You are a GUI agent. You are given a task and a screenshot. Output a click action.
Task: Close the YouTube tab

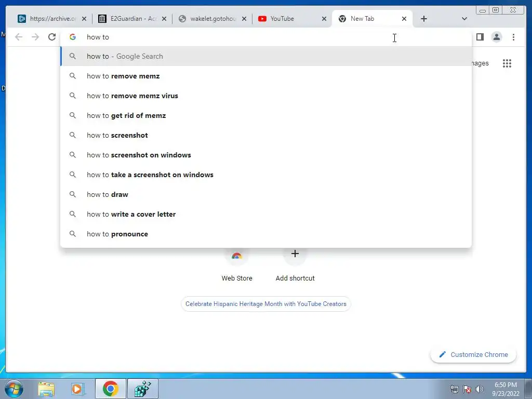324,19
